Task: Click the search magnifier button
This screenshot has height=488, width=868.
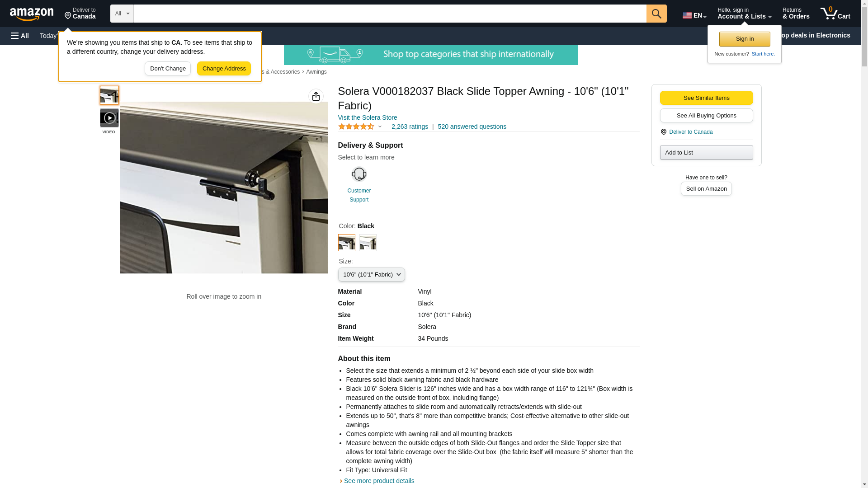Action: pos(656,14)
